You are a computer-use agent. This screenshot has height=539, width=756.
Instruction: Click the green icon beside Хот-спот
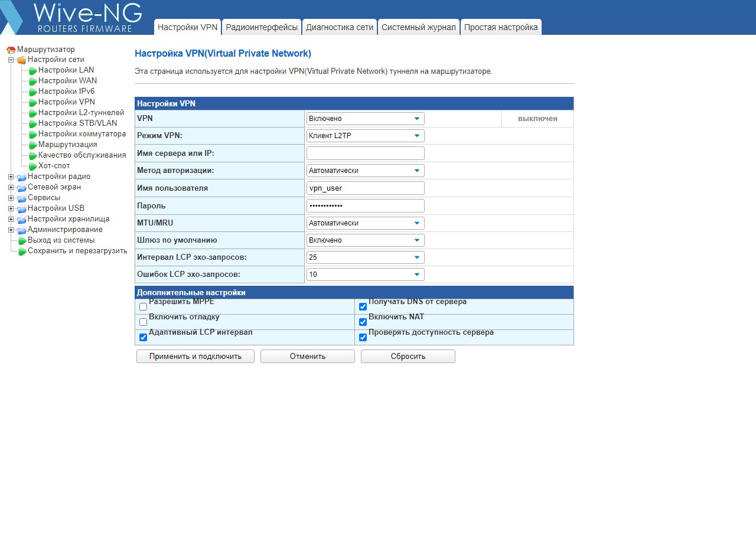point(33,166)
